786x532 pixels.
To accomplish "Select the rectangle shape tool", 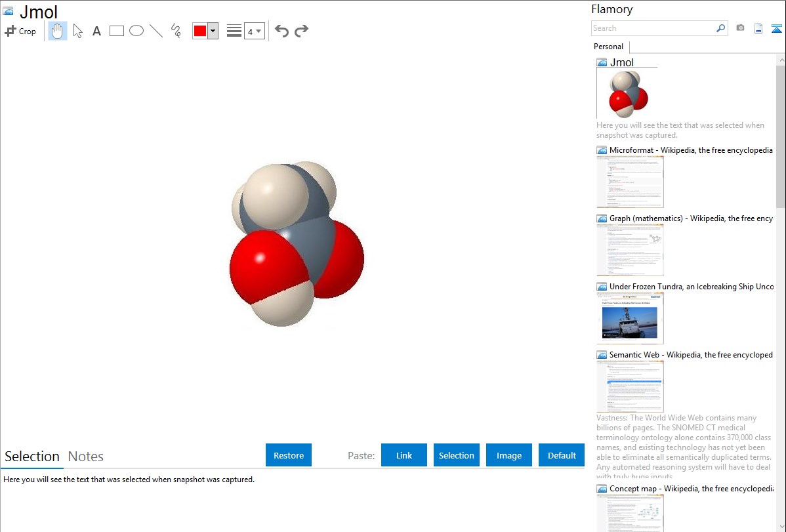I will click(x=116, y=31).
